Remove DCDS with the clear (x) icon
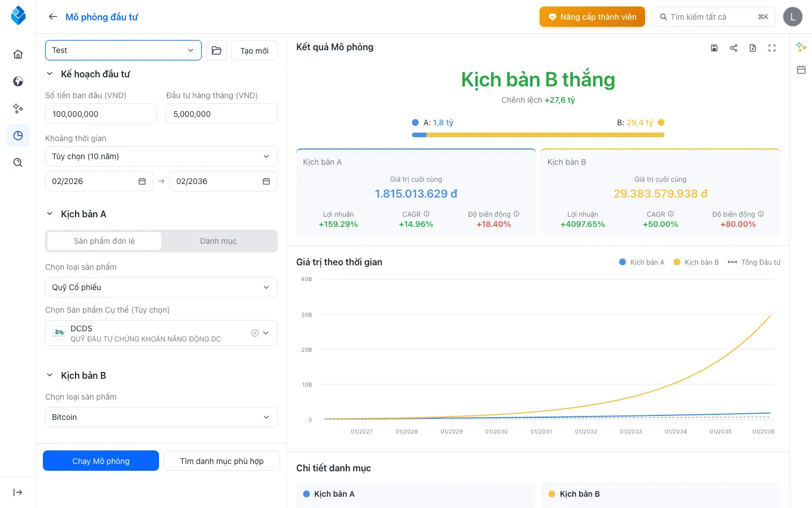Image resolution: width=812 pixels, height=508 pixels. 255,333
